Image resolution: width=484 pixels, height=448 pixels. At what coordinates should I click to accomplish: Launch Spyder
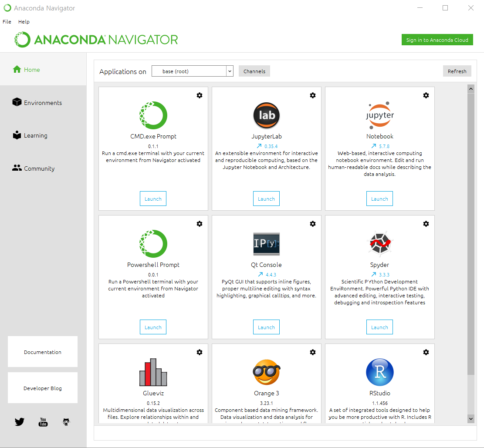(x=380, y=327)
